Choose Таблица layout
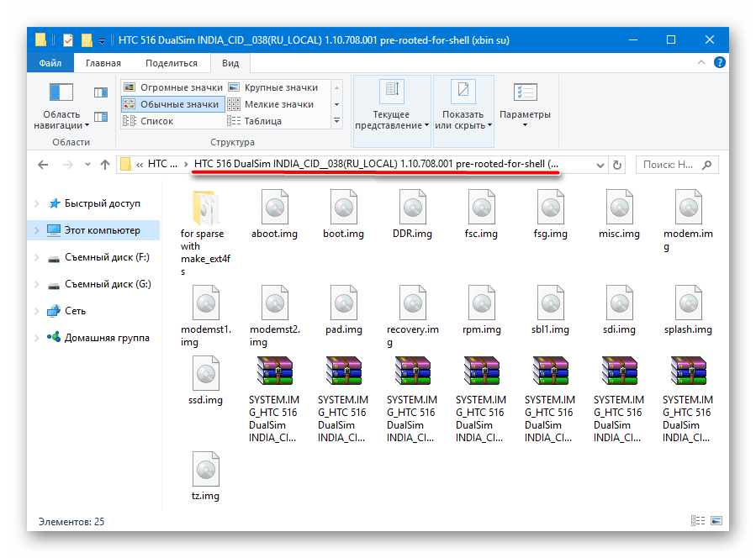Viewport: 756px width, 558px height. 255,121
